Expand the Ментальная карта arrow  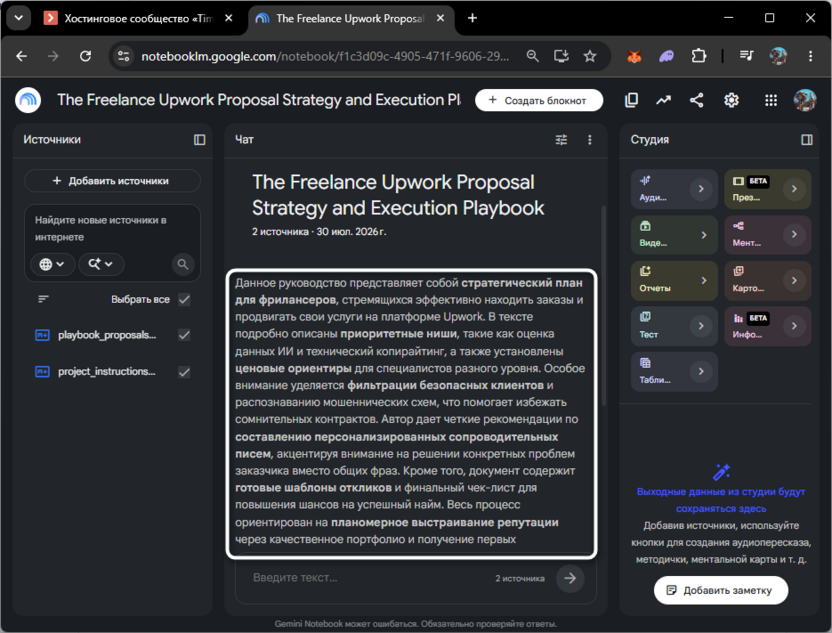(x=794, y=234)
